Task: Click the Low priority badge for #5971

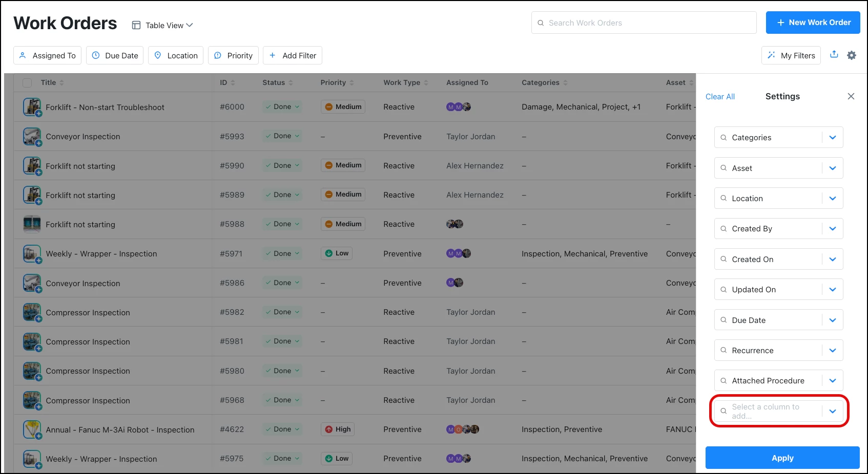Action: pyautogui.click(x=337, y=253)
